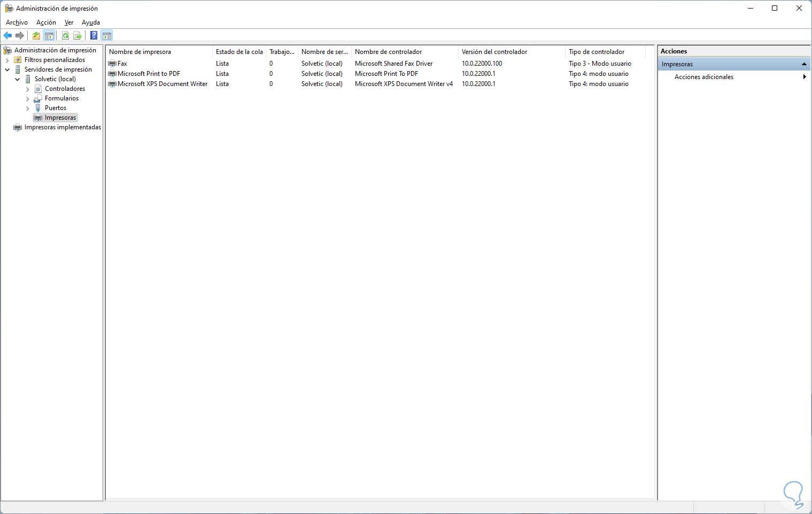The width and height of the screenshot is (812, 514).
Task: Click the Impresoras printer icon in the tree
Action: click(x=38, y=118)
